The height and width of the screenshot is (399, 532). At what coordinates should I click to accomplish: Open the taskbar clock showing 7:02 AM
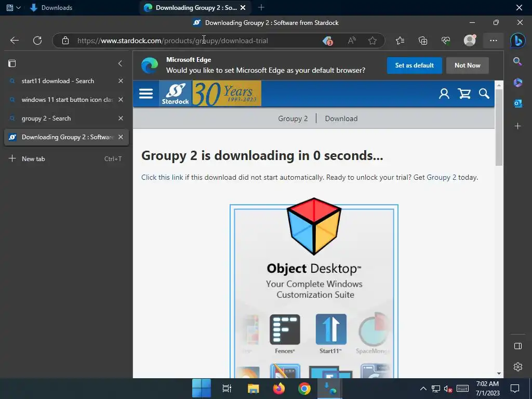[487, 389]
